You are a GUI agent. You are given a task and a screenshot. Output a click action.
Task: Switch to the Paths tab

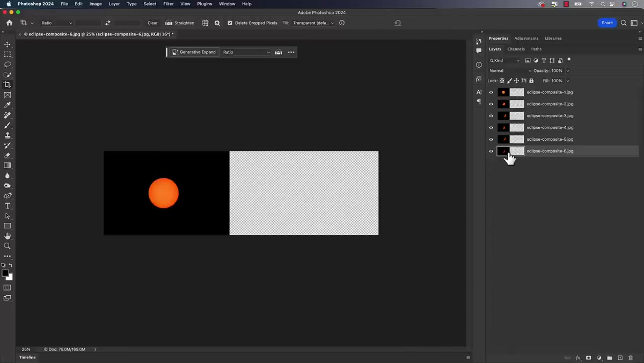click(536, 49)
